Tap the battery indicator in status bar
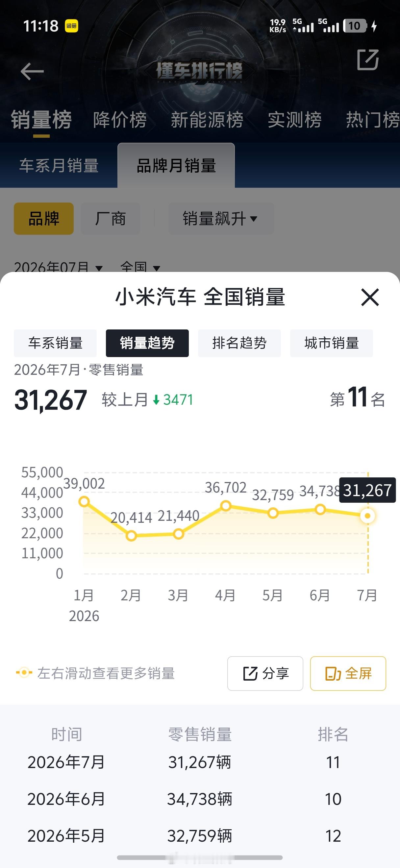 point(355,26)
